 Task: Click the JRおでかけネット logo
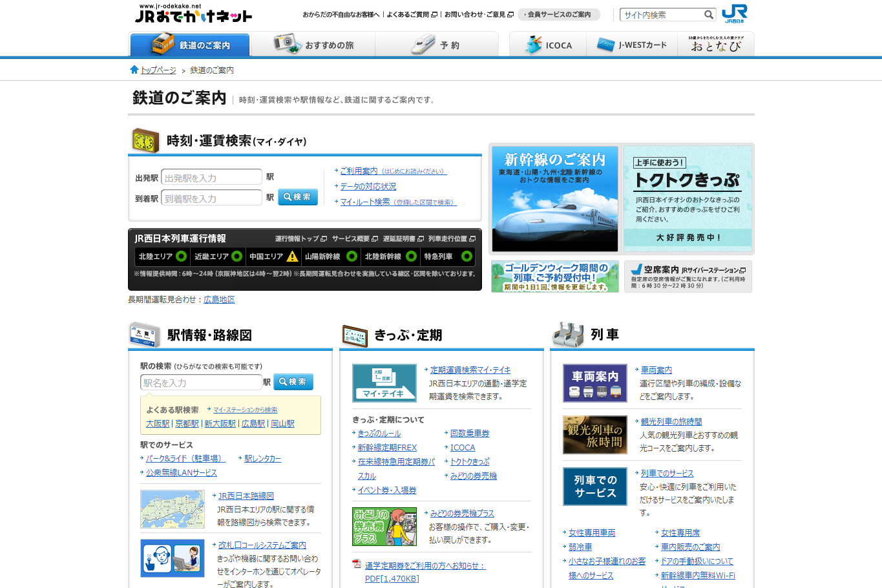pyautogui.click(x=193, y=14)
